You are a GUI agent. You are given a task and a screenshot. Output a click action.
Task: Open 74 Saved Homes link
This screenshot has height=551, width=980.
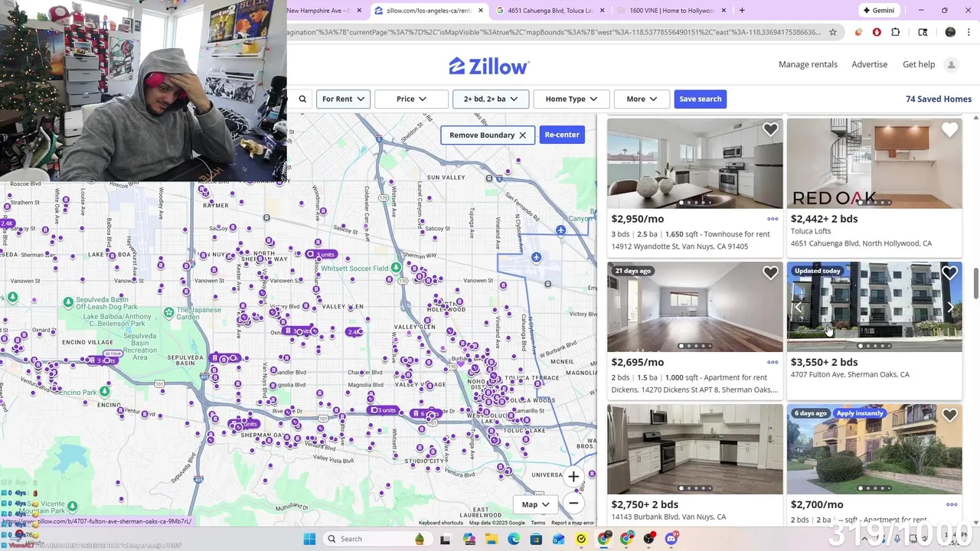939,99
